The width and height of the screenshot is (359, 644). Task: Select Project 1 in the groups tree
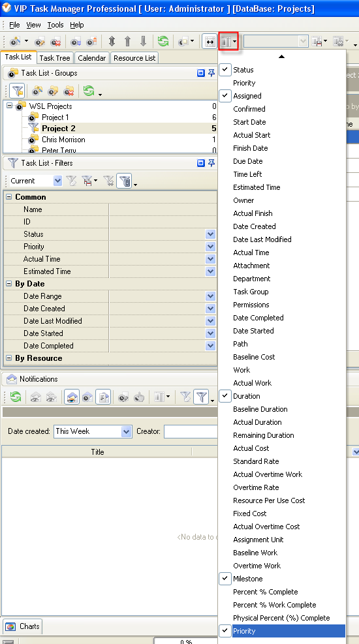[x=55, y=117]
